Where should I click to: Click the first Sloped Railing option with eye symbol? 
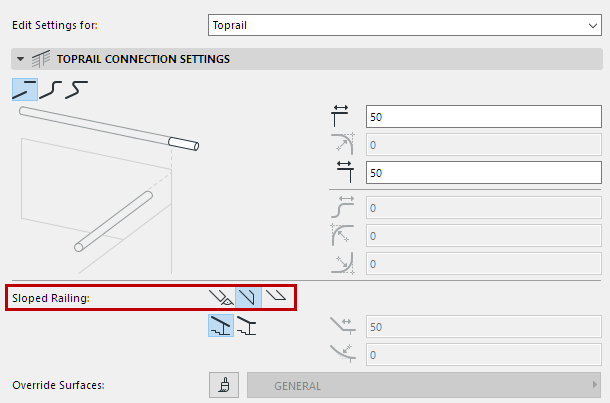[x=220, y=297]
